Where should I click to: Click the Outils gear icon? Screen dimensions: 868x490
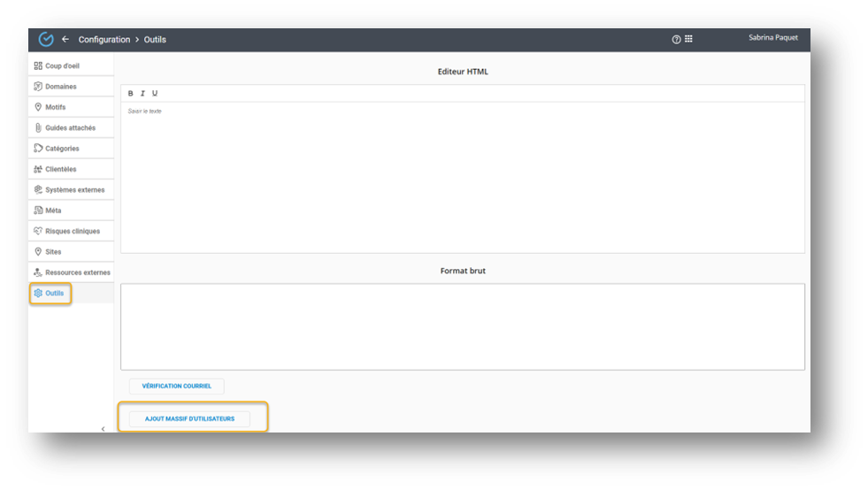coord(38,293)
